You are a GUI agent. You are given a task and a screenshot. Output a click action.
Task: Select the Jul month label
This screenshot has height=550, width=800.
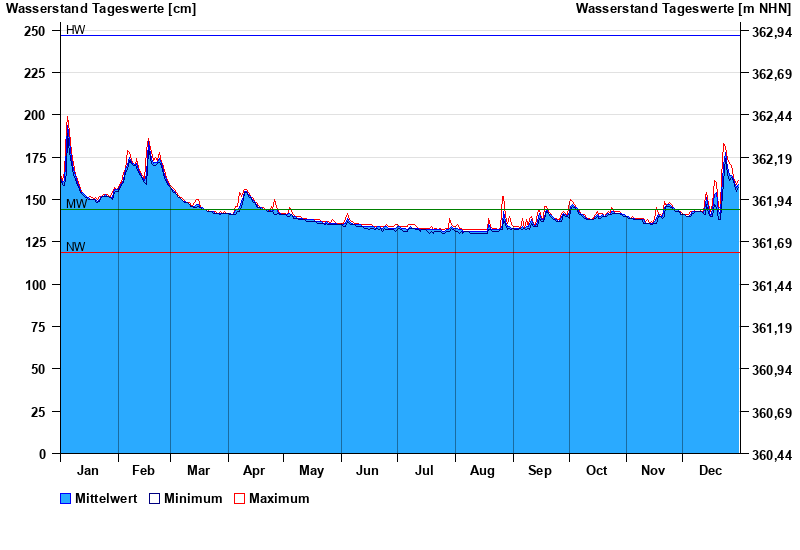coord(425,471)
